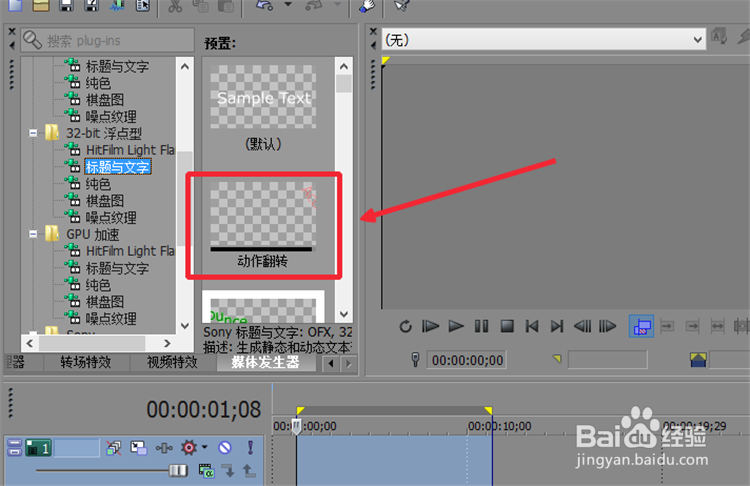Click the Save project floppy icon
Screen dimensions: 750x486
[x=66, y=5]
